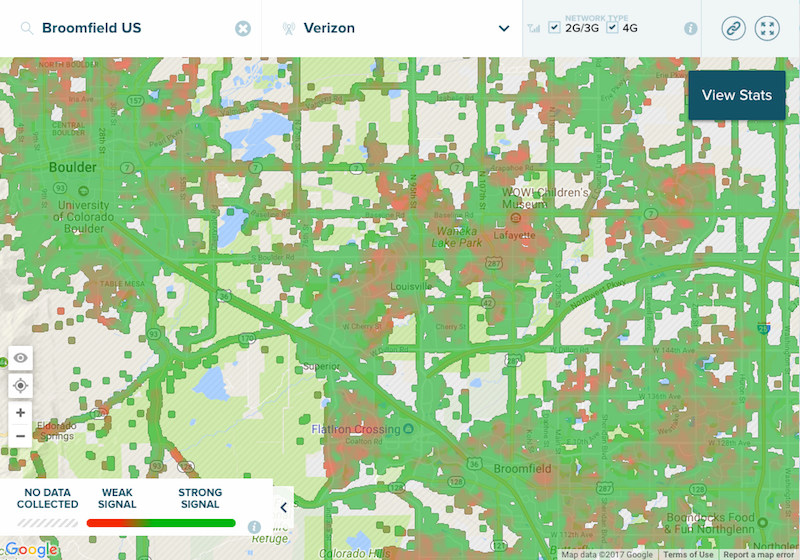Edit the Broomfield US location input
Image resolution: width=800 pixels, height=560 pixels.
(130, 28)
